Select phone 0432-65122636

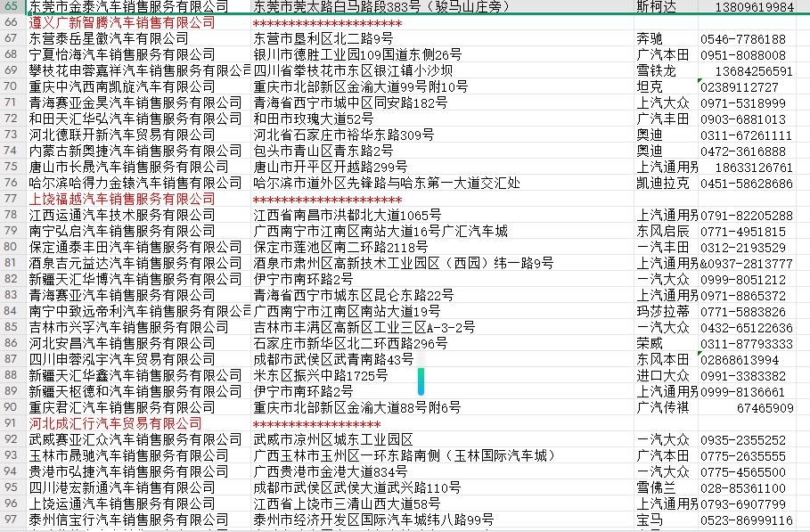[x=747, y=327]
